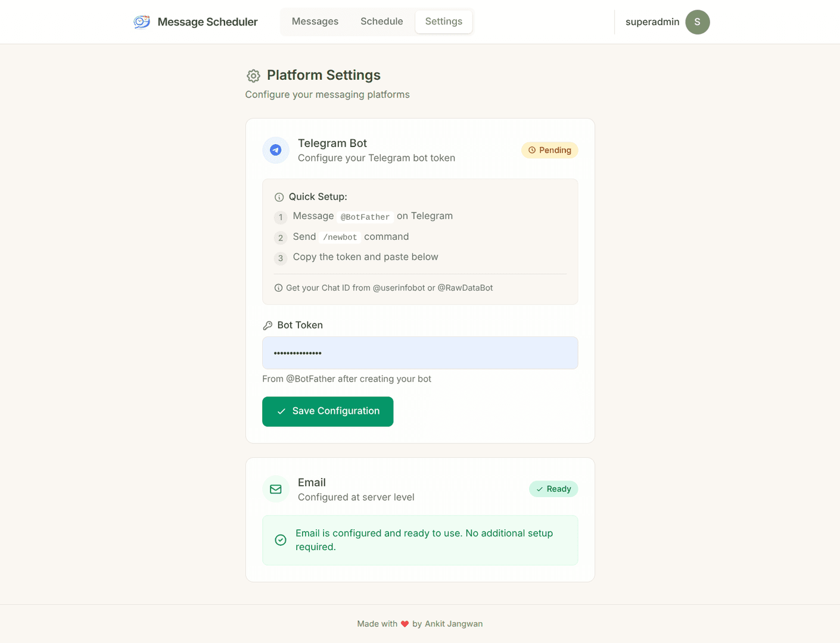This screenshot has height=643, width=840.
Task: Click the Email envelope icon
Action: [276, 489]
